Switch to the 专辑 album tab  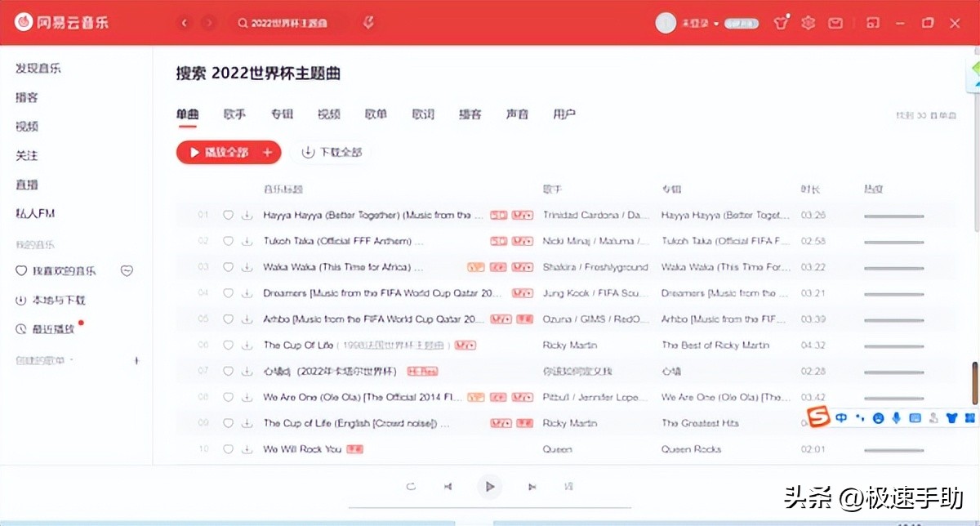click(x=282, y=114)
